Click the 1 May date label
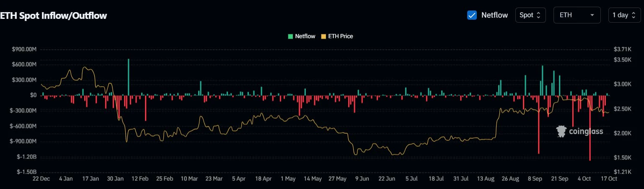 point(288,179)
